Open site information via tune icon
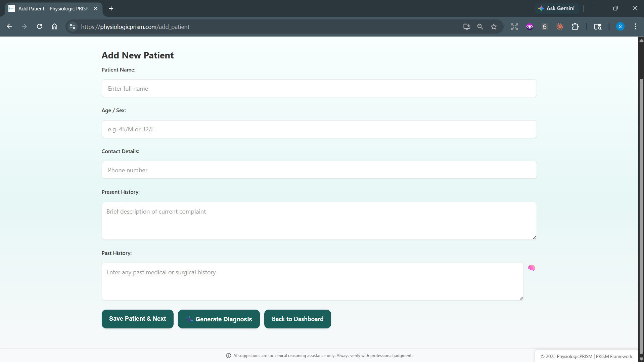Screen dimensions: 644x362 pos(72,27)
